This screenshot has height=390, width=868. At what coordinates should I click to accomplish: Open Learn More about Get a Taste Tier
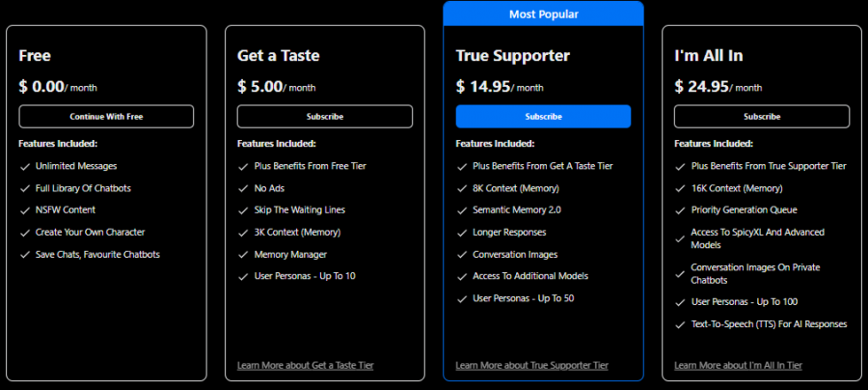pyautogui.click(x=305, y=365)
